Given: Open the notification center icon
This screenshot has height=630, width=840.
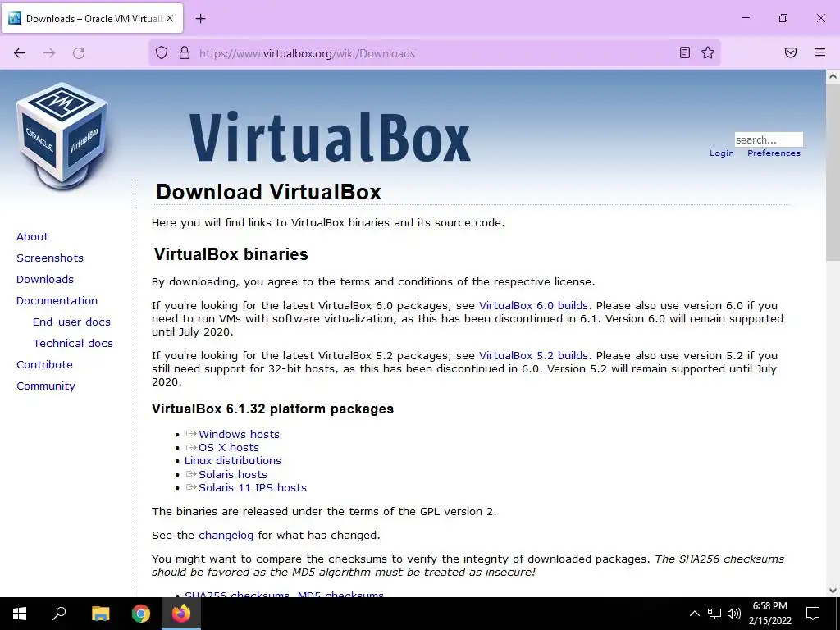Looking at the screenshot, I should 813,614.
